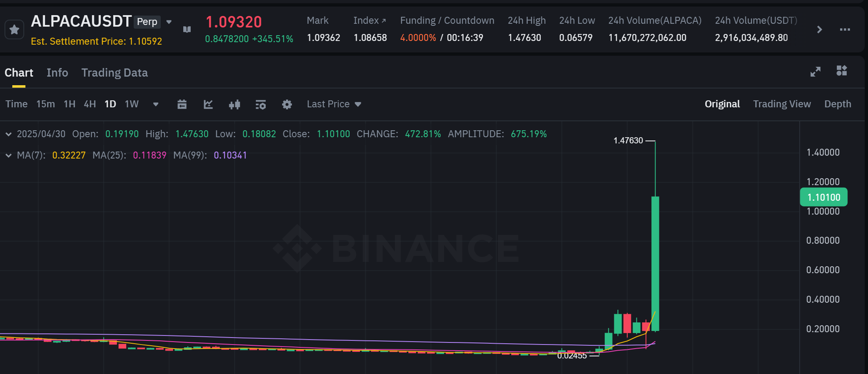Open the candlestick chart style icon
The height and width of the screenshot is (374, 868).
point(235,104)
